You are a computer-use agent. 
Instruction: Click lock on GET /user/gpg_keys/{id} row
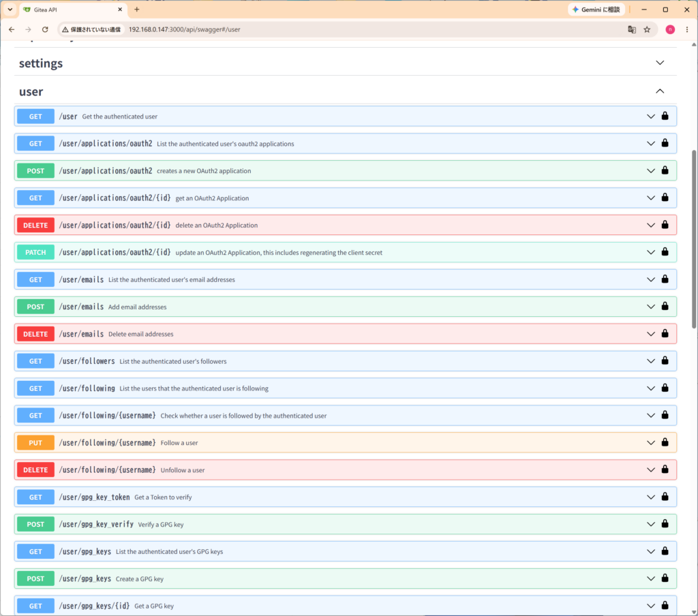(665, 605)
